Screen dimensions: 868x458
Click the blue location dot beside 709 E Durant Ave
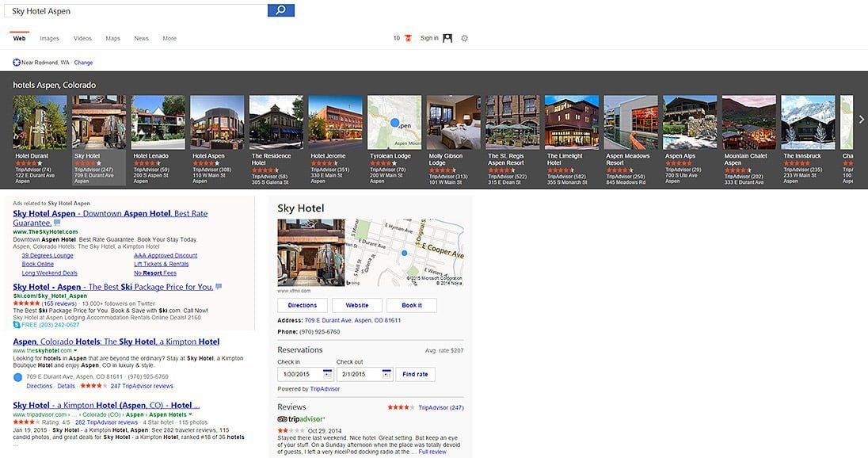tap(17, 377)
